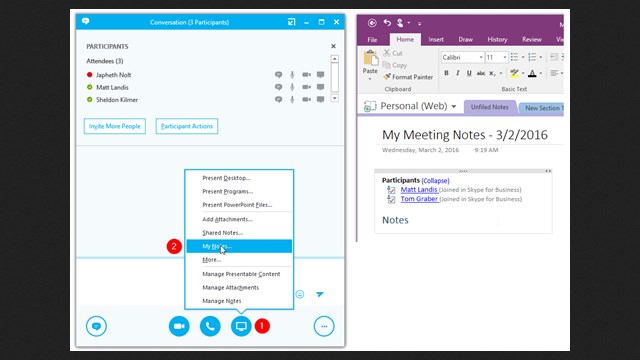This screenshot has width=640, height=360.
Task: Close the Participants panel
Action: tap(333, 46)
